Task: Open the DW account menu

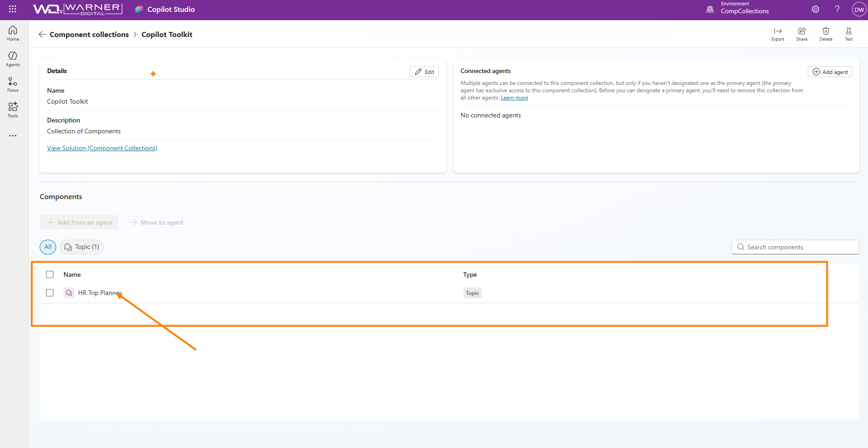Action: pyautogui.click(x=858, y=10)
